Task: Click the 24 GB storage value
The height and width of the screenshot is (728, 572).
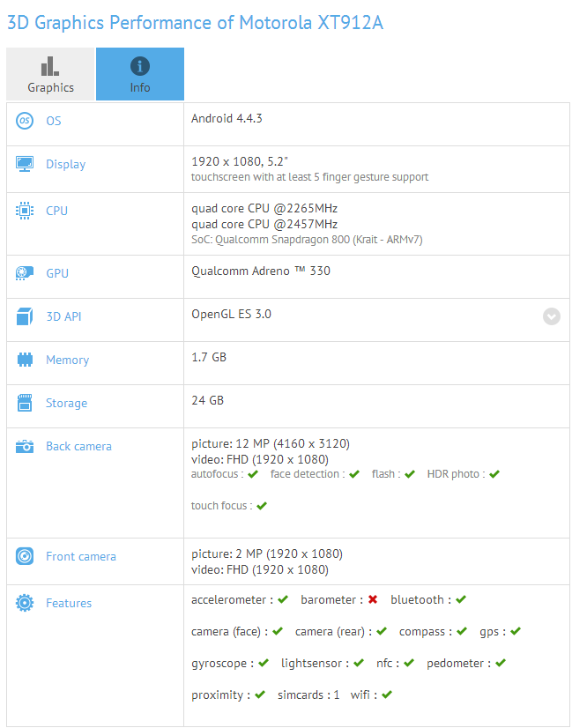Action: click(x=207, y=400)
